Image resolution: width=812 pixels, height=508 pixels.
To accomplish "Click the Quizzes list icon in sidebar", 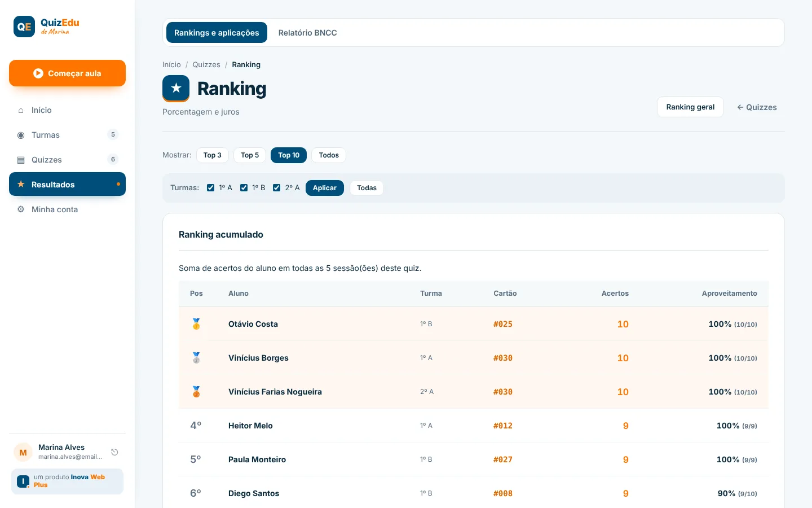I will point(21,160).
